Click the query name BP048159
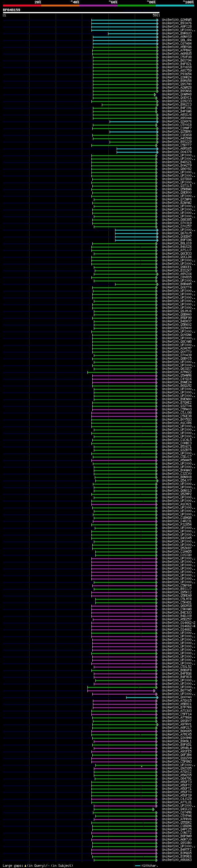Viewport: 197px width, 868px height. click(x=11, y=10)
